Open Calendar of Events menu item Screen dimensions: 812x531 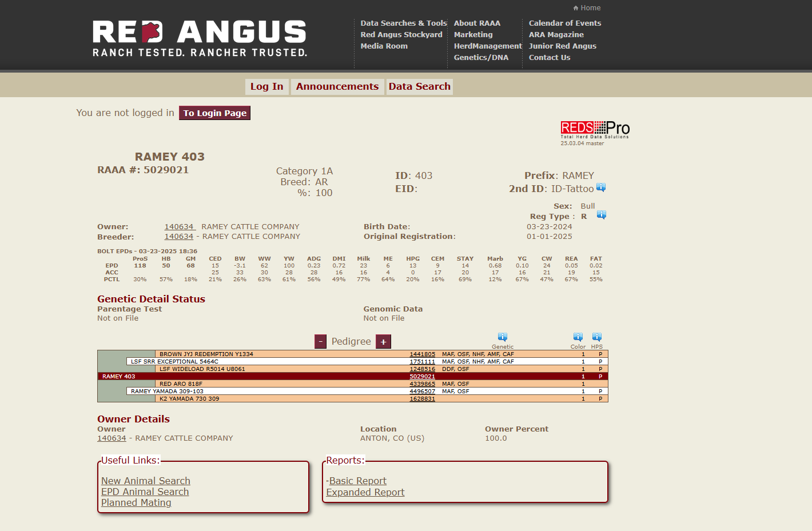coord(565,23)
